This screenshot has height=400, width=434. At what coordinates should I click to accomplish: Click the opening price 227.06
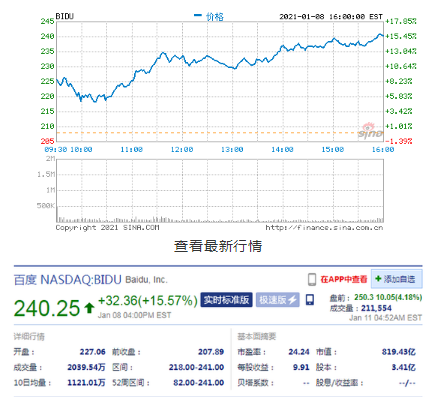pyautogui.click(x=92, y=352)
